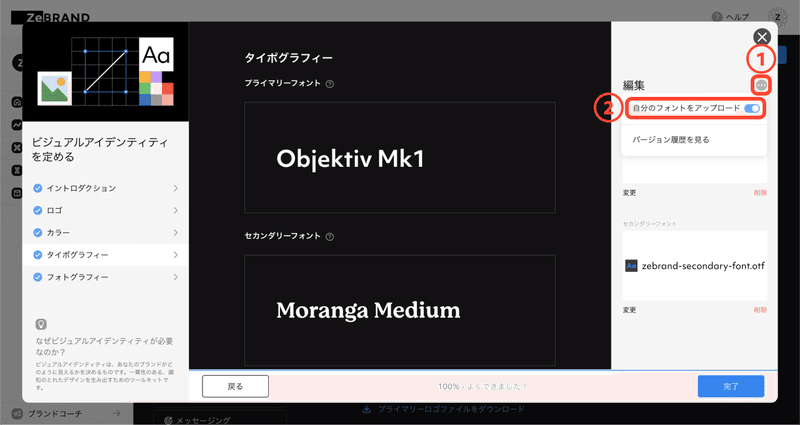This screenshot has width=800, height=425.
Task: Open フォトグラフィー step in sidebar
Action: [x=105, y=277]
